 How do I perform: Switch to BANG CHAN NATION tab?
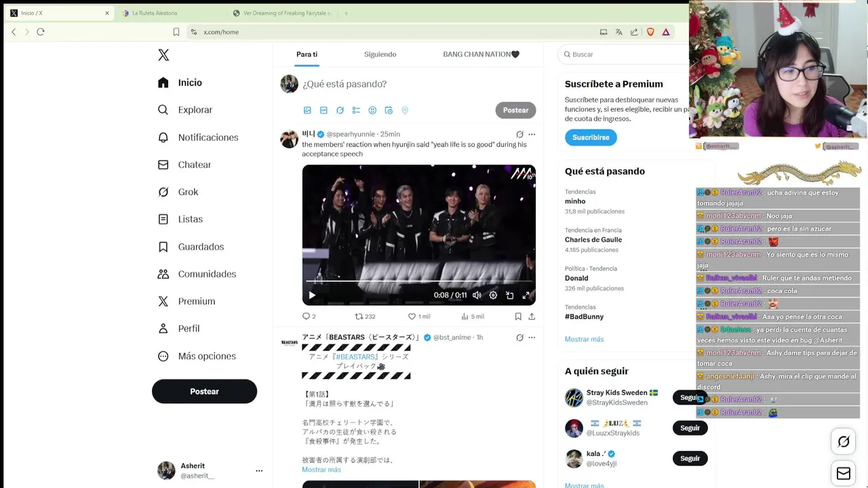coord(481,54)
